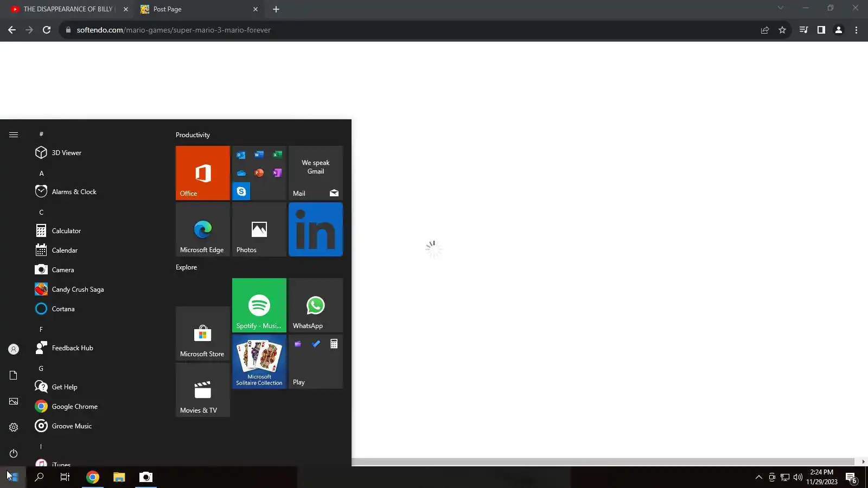
Task: Open the LinkedIn tile
Action: (316, 229)
